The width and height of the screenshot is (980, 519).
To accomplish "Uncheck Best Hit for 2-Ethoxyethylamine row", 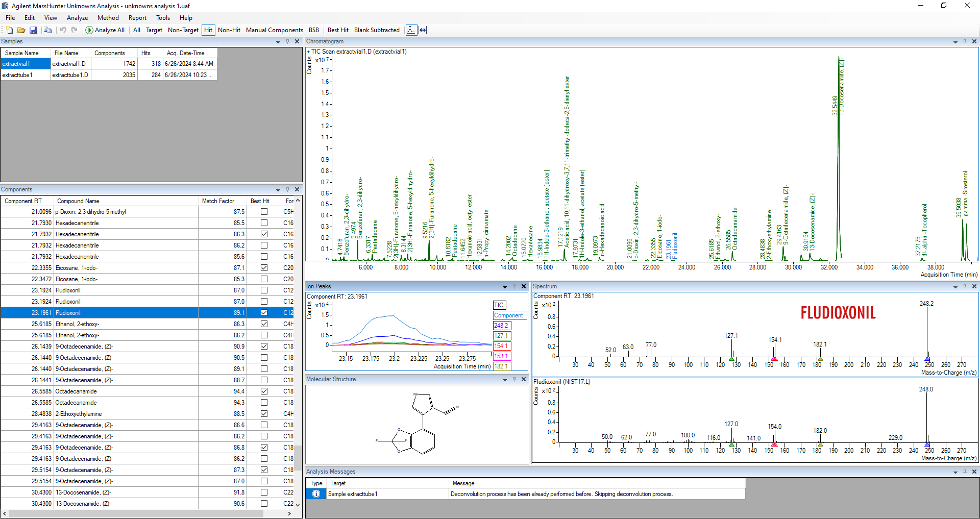I will (x=264, y=414).
